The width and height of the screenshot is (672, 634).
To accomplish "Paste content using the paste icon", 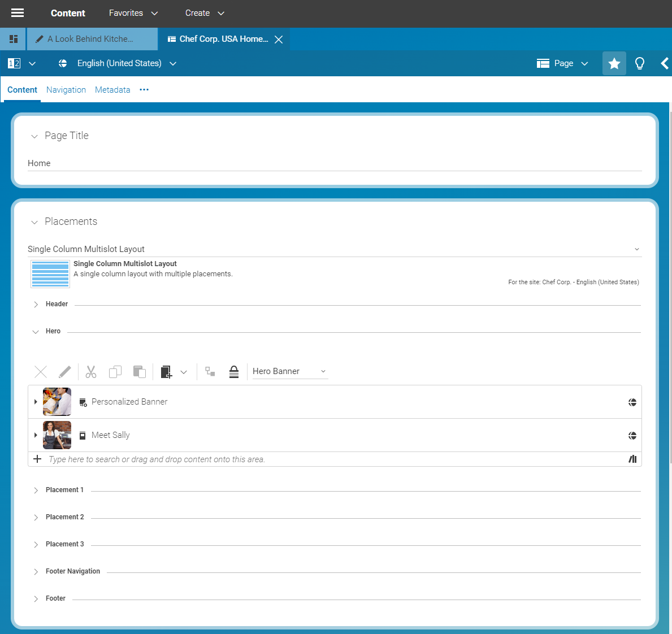I will [139, 371].
